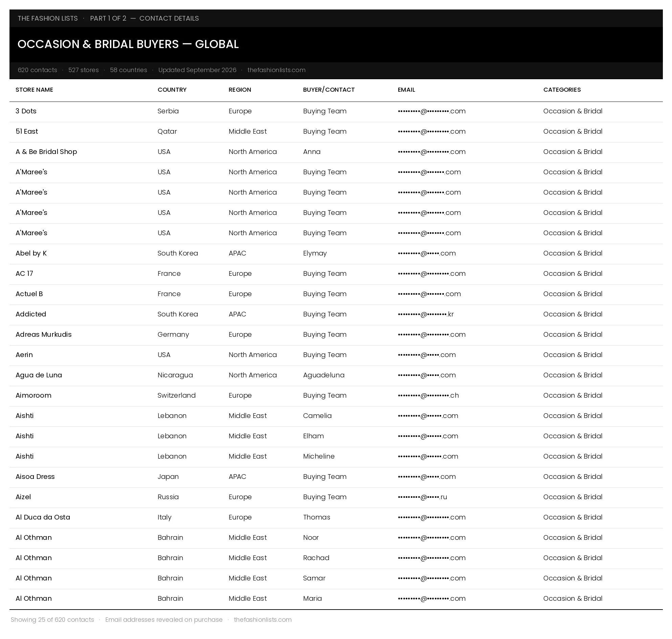Click the "Agua de Luna" store name

(39, 375)
